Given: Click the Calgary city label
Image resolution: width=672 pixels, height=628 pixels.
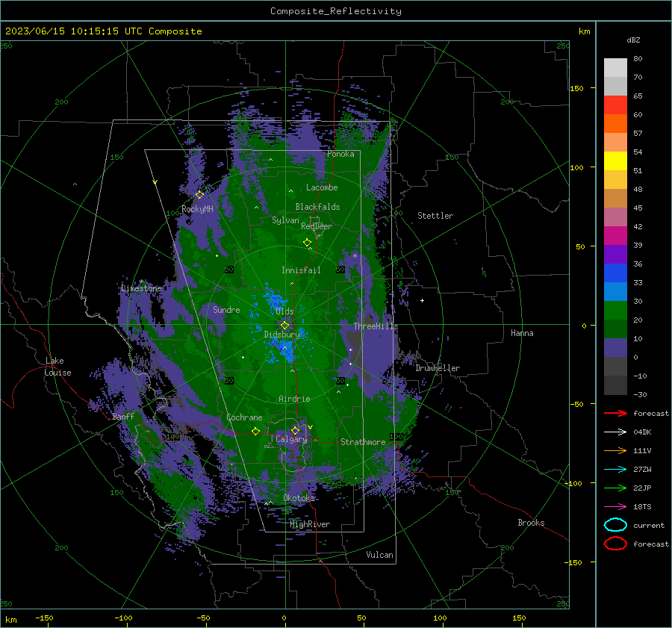Looking at the screenshot, I should pyautogui.click(x=291, y=439).
